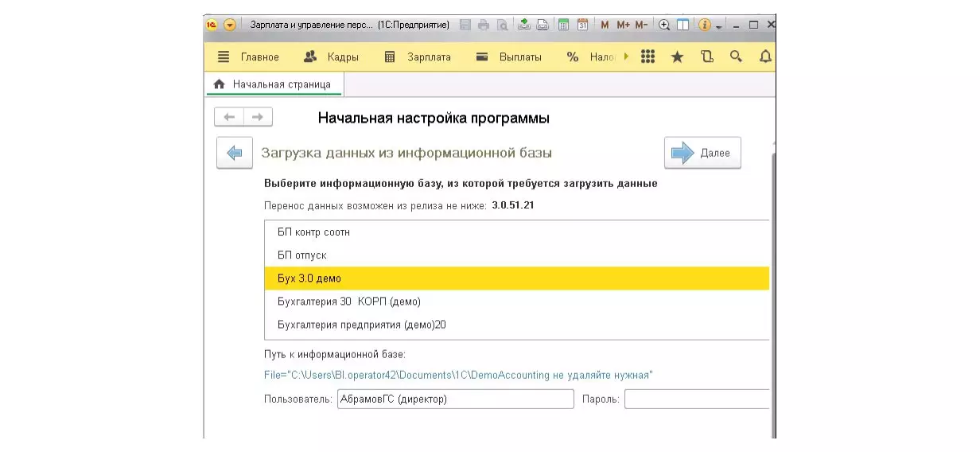Click the Print icon in the title bar

pos(484,25)
